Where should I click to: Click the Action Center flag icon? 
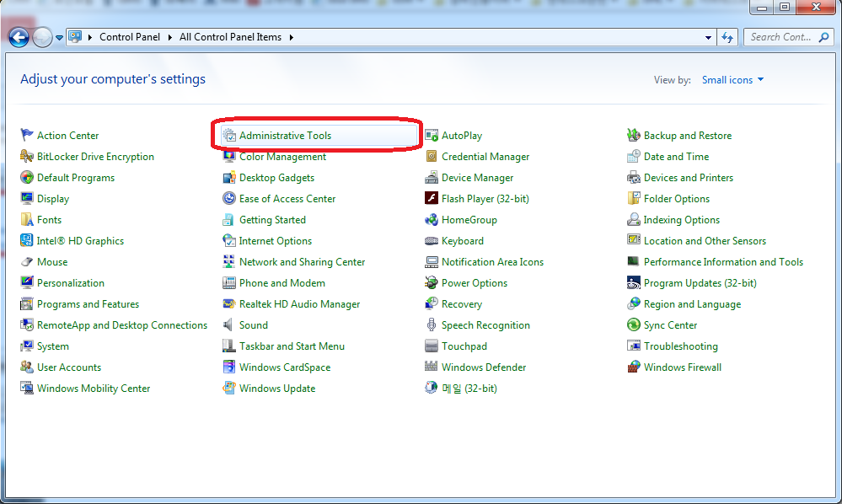tap(27, 135)
